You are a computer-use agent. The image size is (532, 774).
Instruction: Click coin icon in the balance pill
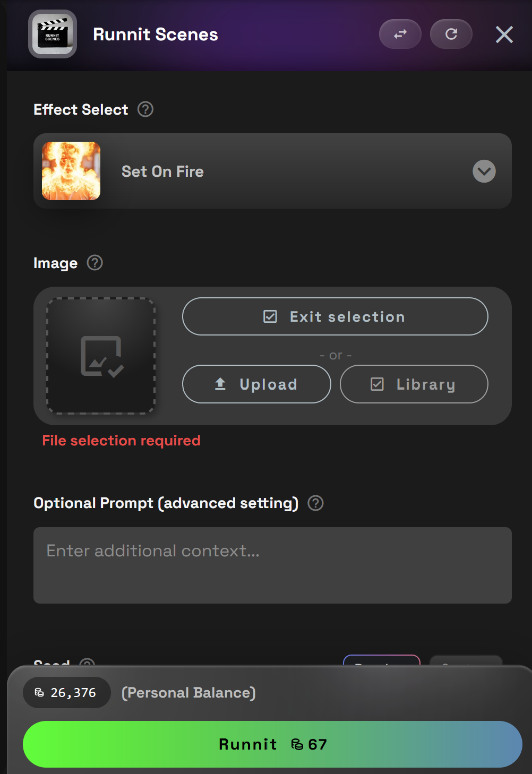39,692
